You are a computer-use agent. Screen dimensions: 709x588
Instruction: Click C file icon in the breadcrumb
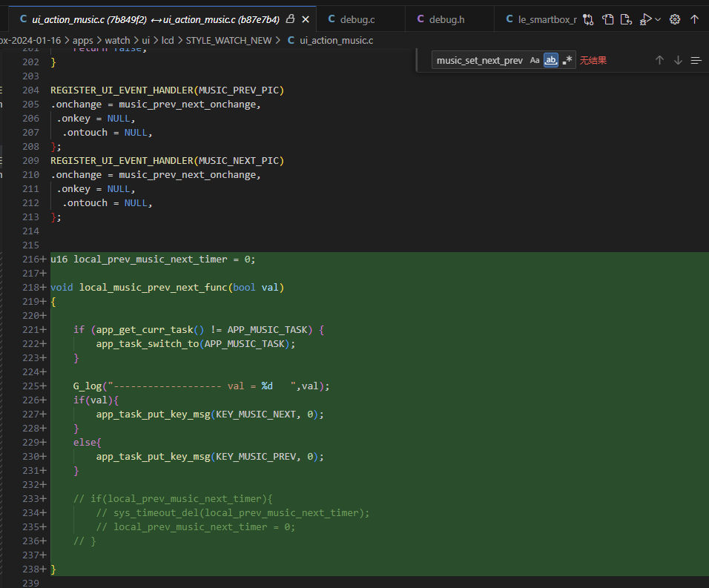[x=291, y=40]
